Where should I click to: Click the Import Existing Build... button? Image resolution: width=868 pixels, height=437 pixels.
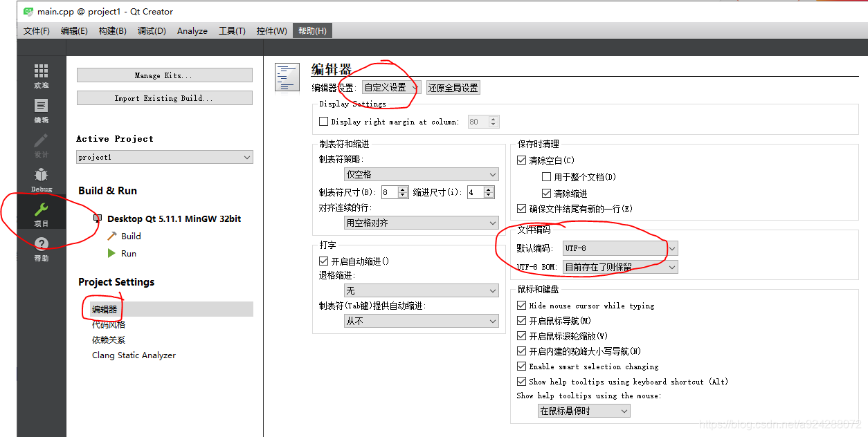click(x=165, y=98)
